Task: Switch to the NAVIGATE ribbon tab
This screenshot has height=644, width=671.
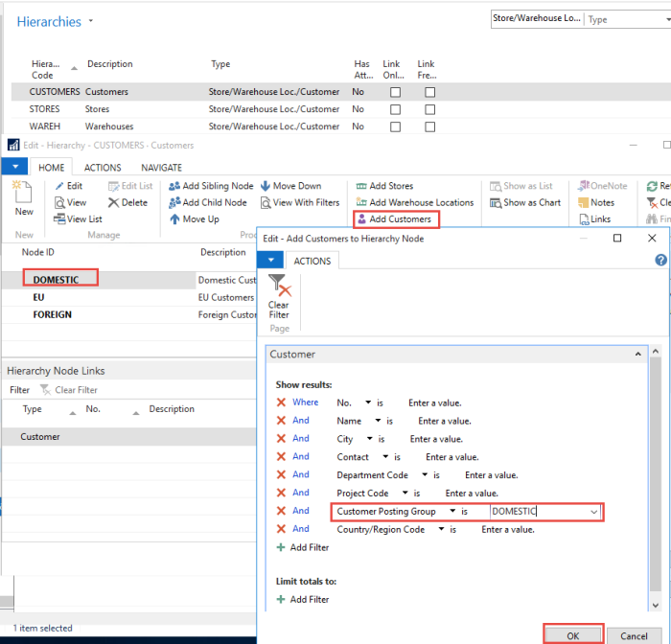Action: pos(160,167)
